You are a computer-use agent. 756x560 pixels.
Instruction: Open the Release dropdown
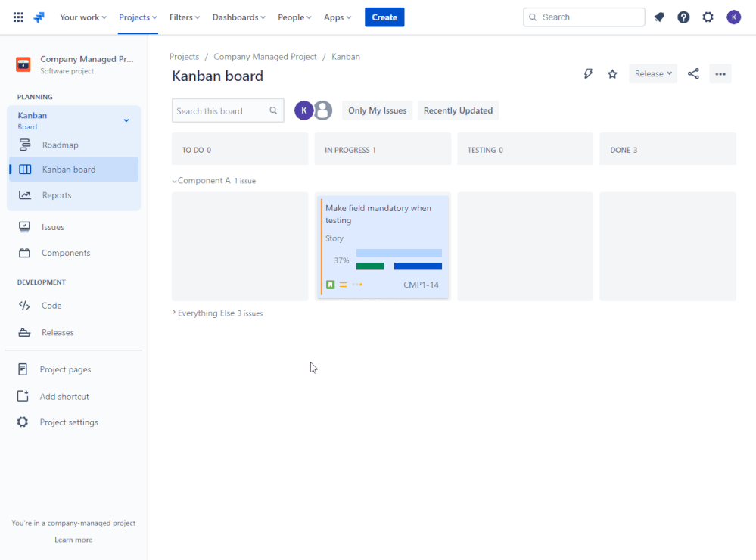[653, 74]
